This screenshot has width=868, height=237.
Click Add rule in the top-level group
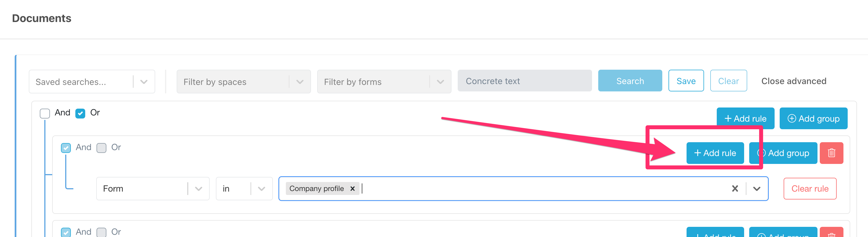745,118
